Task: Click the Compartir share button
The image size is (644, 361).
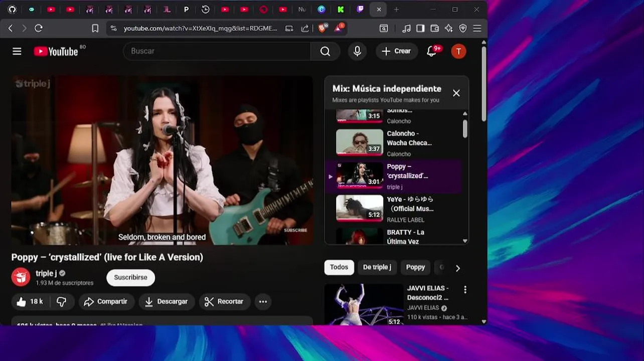Action: click(106, 301)
